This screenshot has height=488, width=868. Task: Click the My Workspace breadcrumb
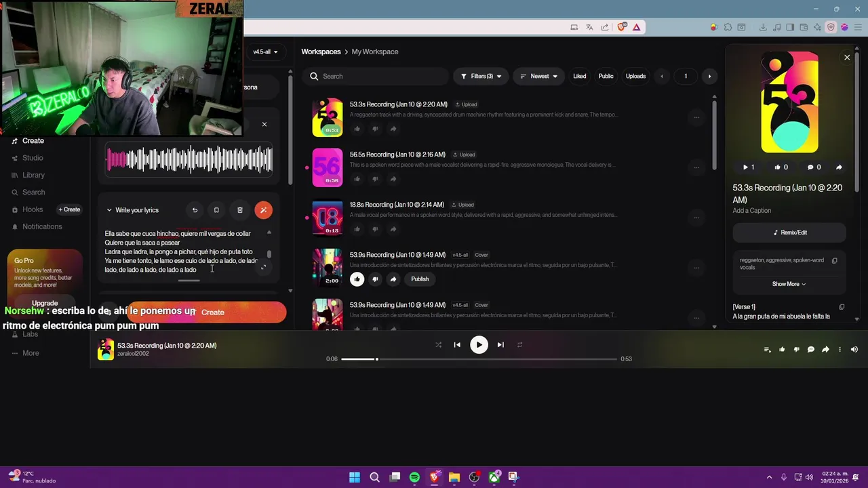point(375,52)
